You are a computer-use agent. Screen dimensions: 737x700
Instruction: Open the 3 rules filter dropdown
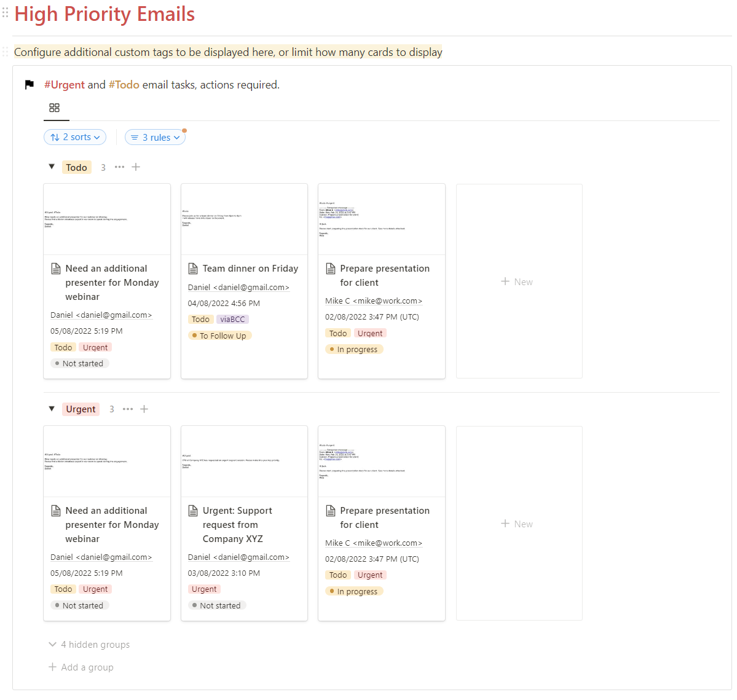[156, 138]
